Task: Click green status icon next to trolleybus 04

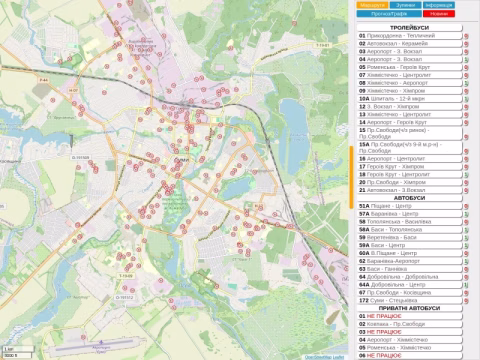Action: (466, 60)
